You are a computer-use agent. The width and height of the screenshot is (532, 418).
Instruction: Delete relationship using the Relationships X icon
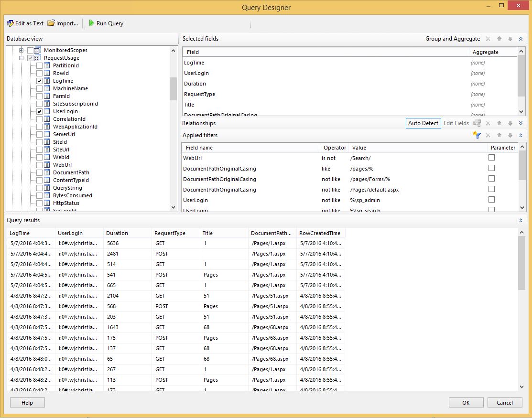488,123
